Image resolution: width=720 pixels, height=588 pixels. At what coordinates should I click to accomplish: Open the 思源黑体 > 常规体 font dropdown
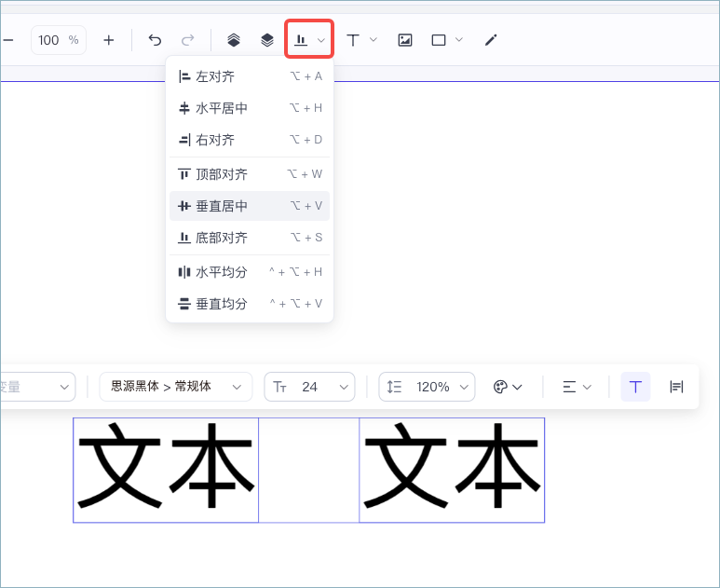(176, 387)
